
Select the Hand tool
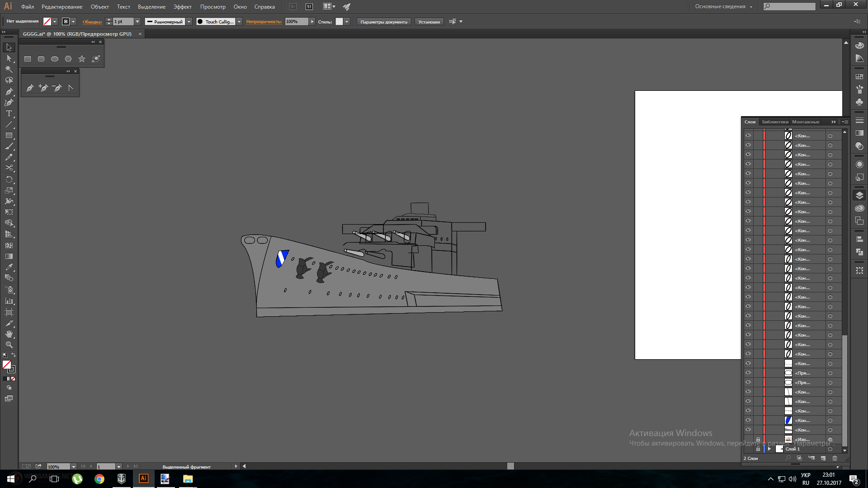(9, 334)
